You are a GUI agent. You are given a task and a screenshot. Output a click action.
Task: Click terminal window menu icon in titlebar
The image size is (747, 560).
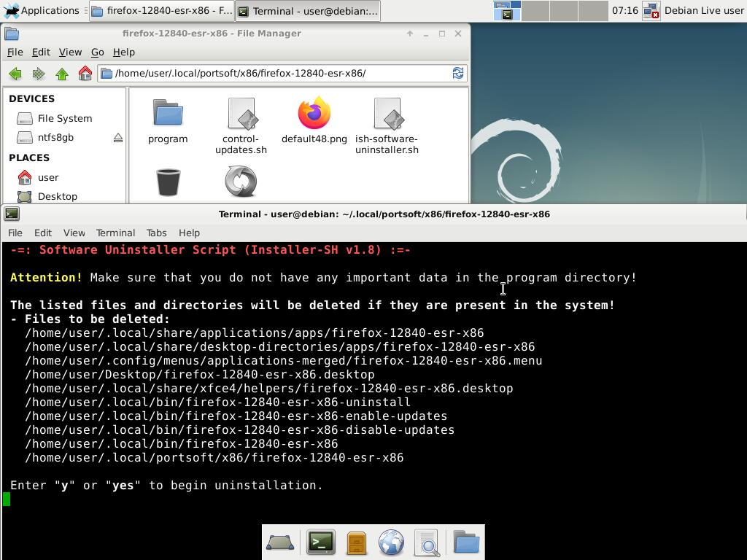[x=12, y=214]
